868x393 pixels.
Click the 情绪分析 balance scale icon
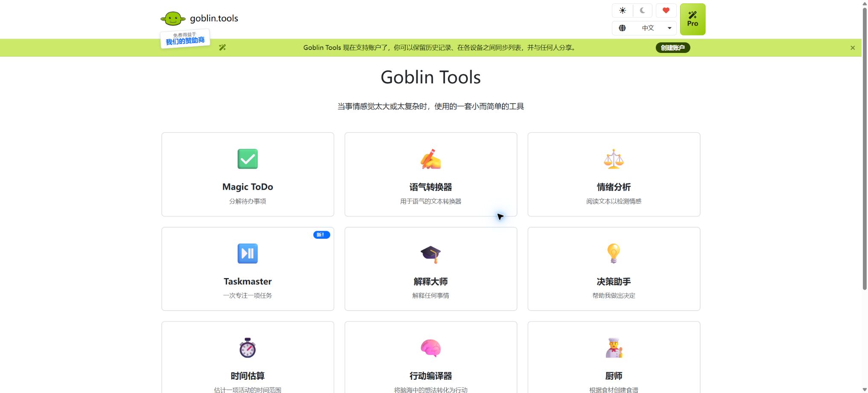614,159
